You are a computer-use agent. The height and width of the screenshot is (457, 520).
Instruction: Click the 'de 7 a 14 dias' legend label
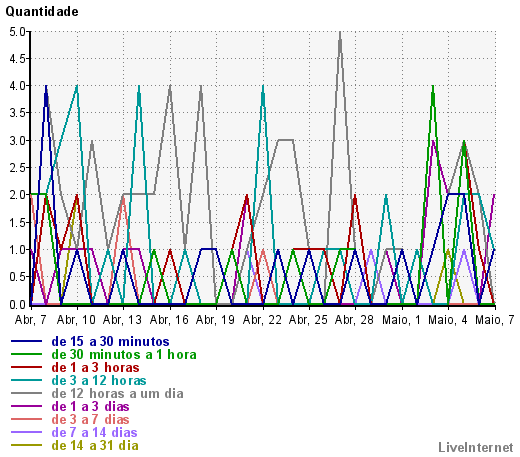click(x=94, y=433)
